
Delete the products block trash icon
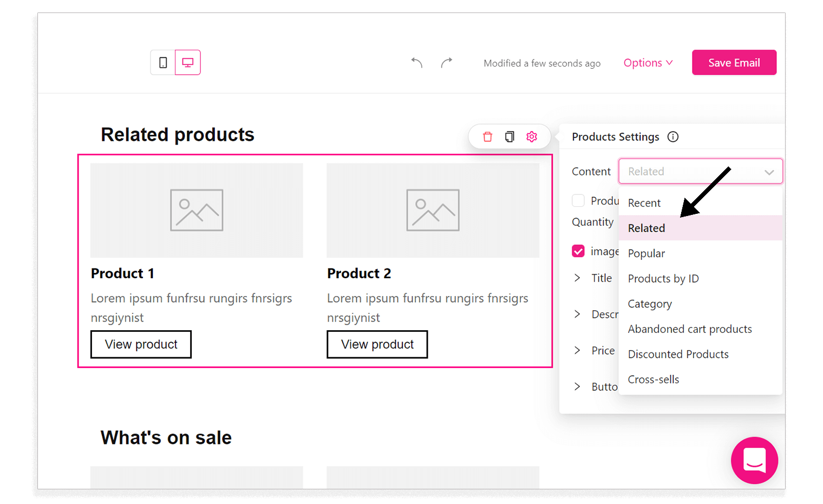[x=487, y=137]
